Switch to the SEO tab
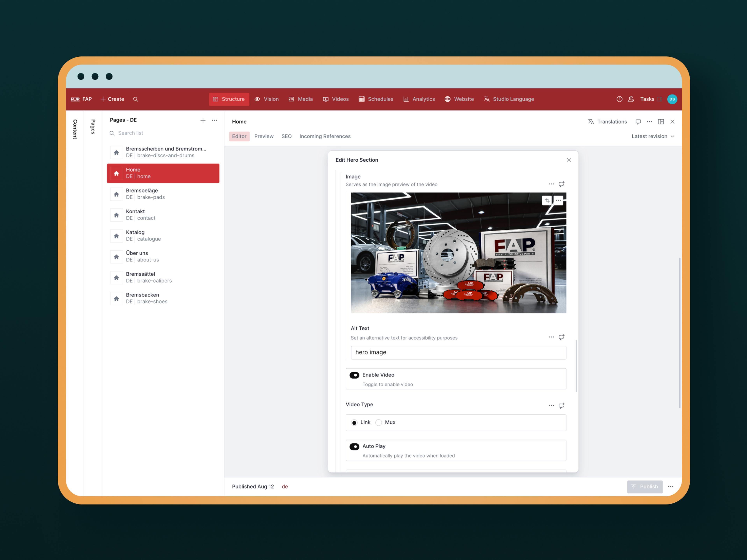747x560 pixels. [x=286, y=136]
